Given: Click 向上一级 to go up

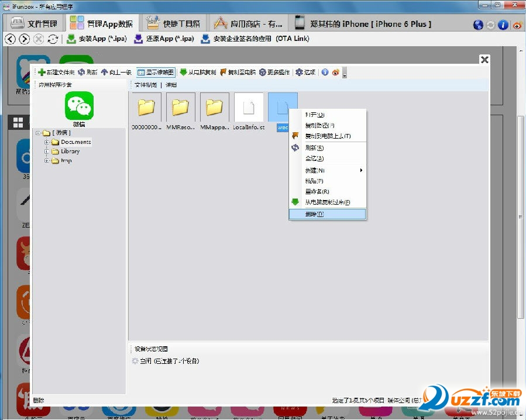Looking at the screenshot, I should pos(116,72).
